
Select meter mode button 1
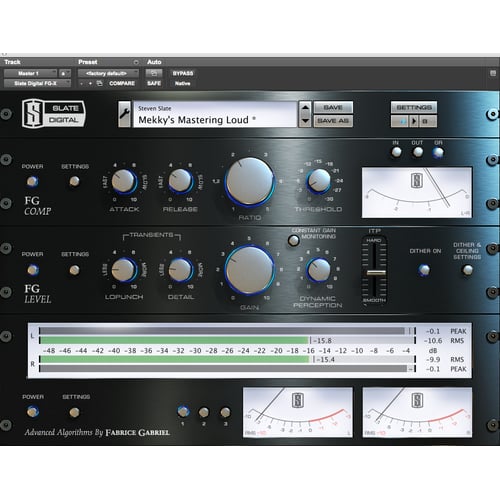[x=183, y=412]
